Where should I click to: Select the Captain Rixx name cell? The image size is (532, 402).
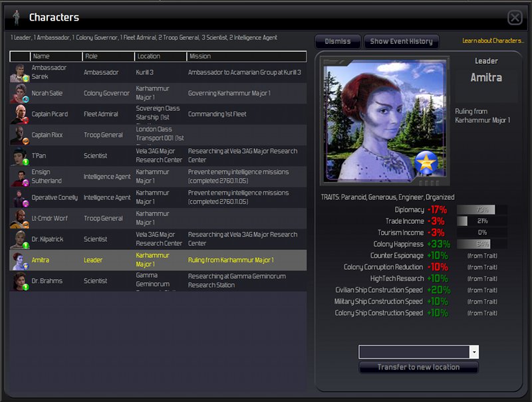click(47, 135)
